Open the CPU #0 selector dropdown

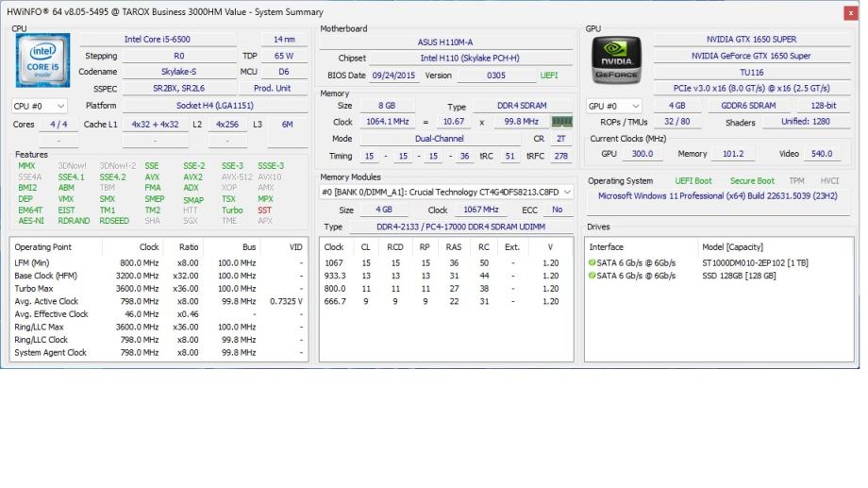[x=39, y=106]
